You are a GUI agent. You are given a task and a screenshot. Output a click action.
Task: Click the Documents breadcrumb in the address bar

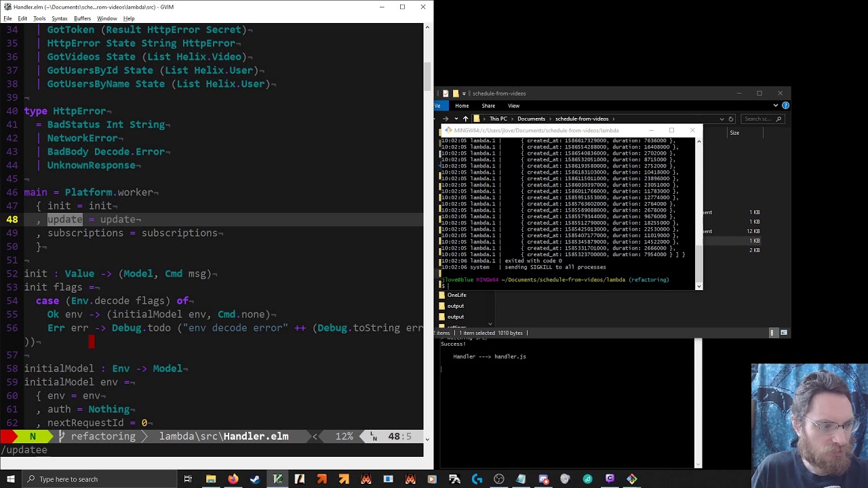[531, 119]
